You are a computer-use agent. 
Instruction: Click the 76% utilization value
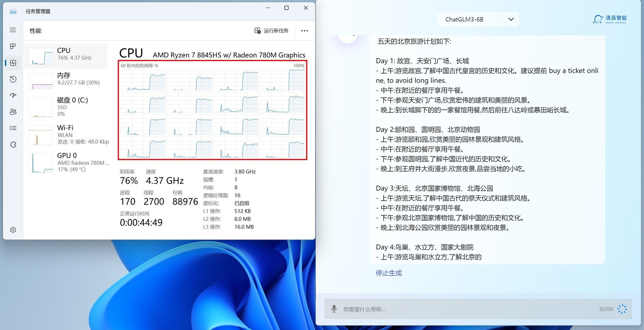pyautogui.click(x=129, y=180)
